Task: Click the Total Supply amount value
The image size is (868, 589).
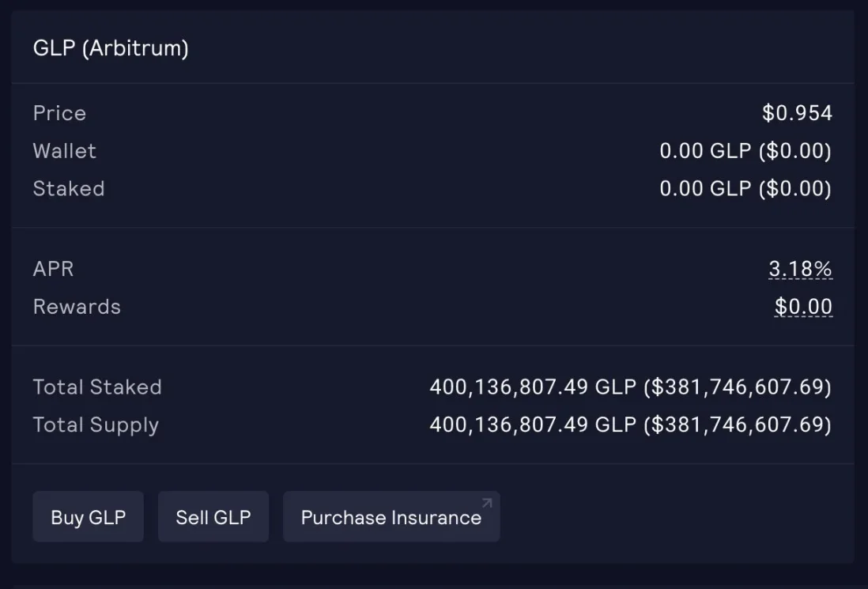Action: pos(630,425)
